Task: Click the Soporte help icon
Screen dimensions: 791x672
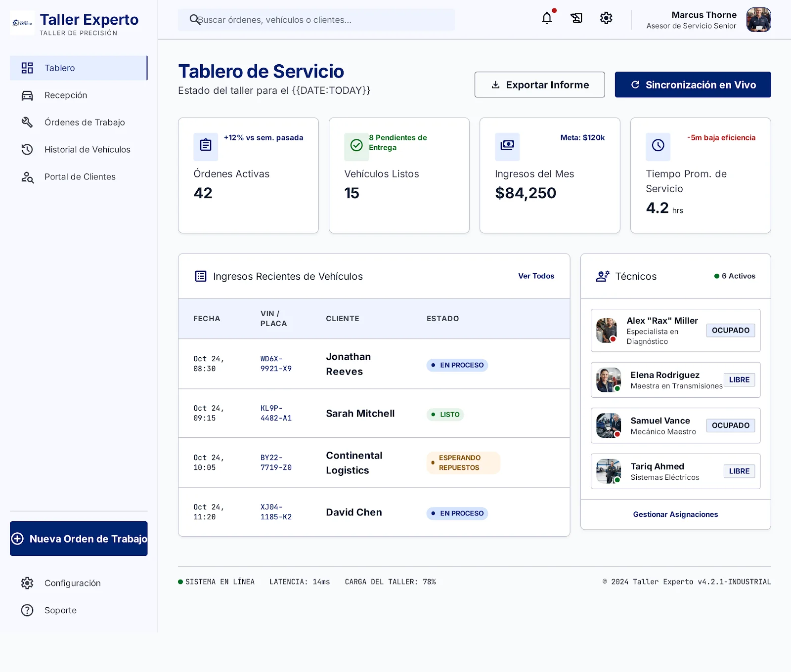Action: click(27, 610)
